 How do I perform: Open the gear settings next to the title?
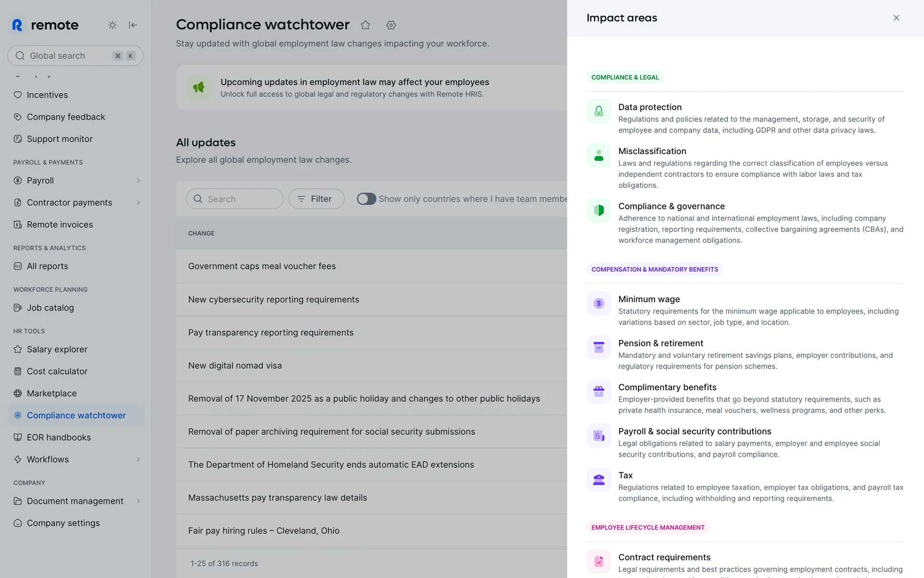391,25
